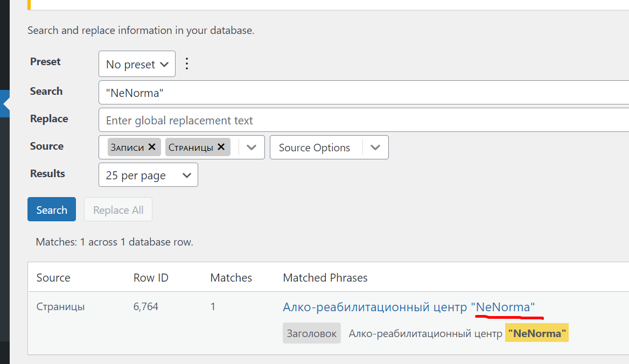Image resolution: width=629 pixels, height=364 pixels.
Task: Click the Заголовок column badge
Action: click(311, 333)
